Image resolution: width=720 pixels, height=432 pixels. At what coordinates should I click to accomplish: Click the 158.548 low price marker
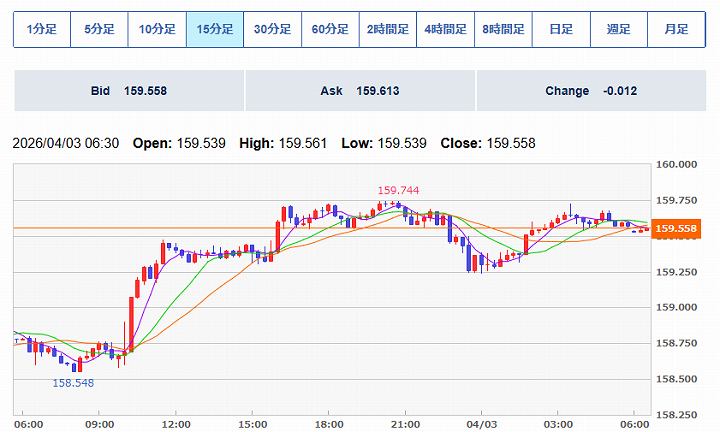pyautogui.click(x=72, y=383)
